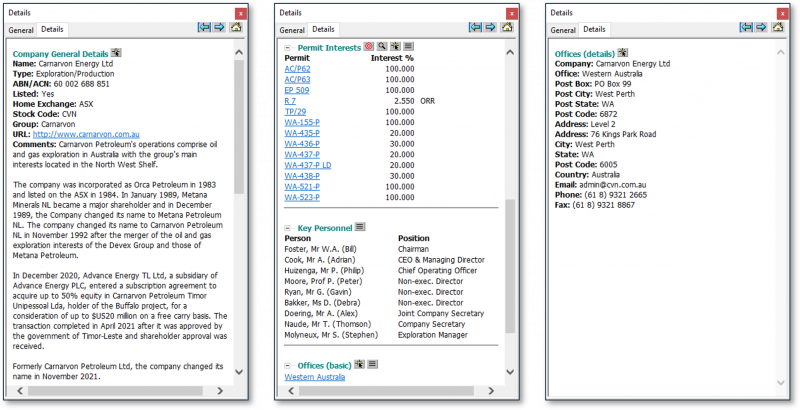This screenshot has height=410, width=800.
Task: Click scroll-down arrow in Permit Interests window
Action: (x=510, y=372)
